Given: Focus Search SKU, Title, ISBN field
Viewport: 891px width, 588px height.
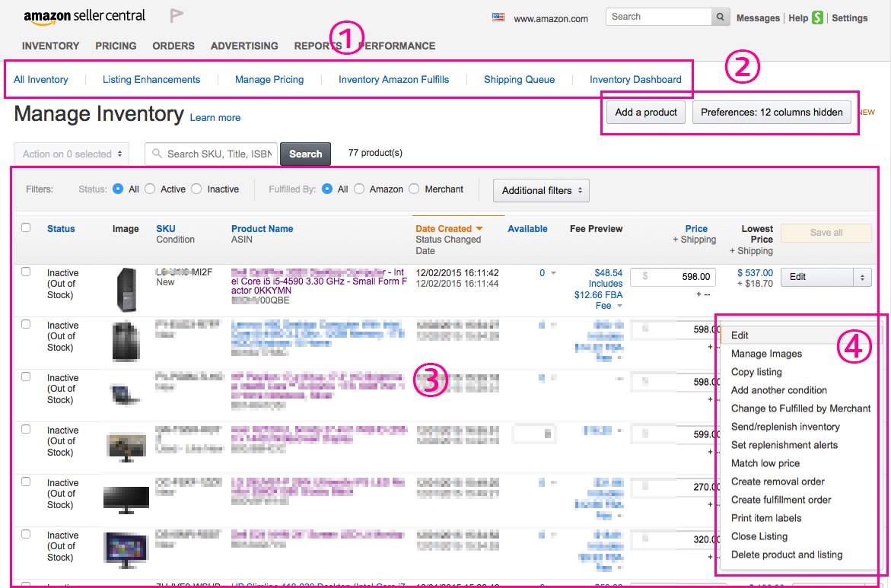Looking at the screenshot, I should click(212, 154).
